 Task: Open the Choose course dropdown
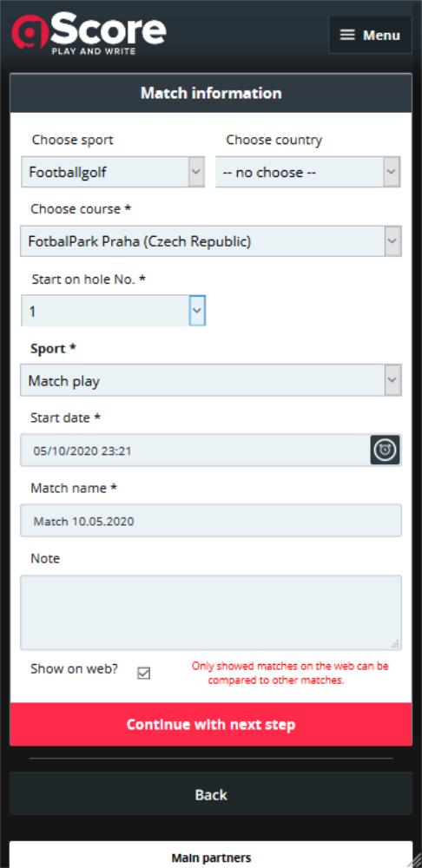coord(211,241)
